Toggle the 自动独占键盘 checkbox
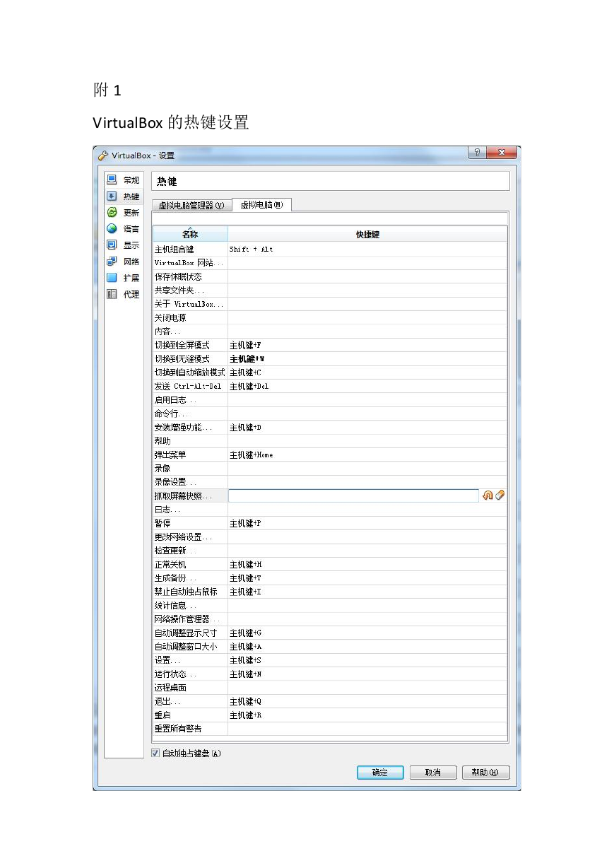Screen dimensions: 614x868 point(155,753)
